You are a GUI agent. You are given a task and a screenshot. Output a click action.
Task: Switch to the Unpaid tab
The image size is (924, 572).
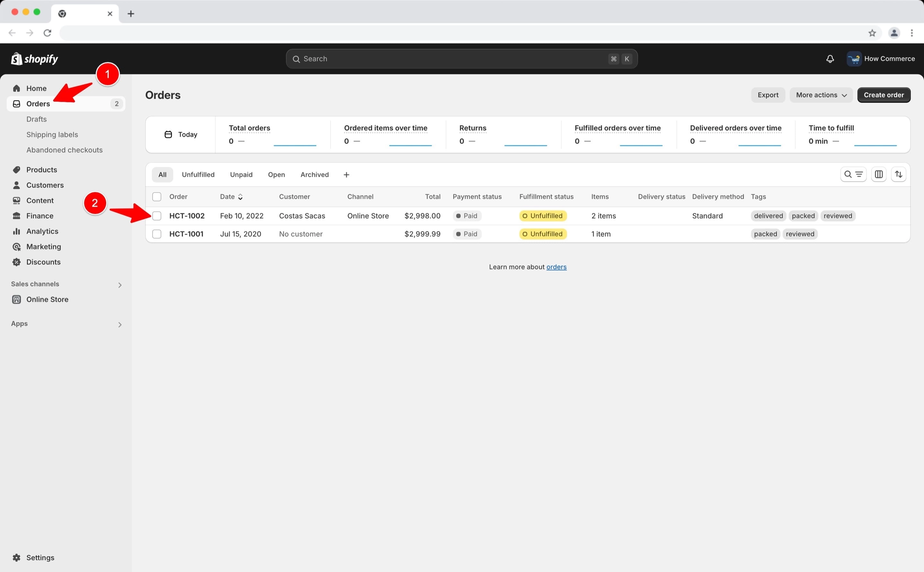(241, 174)
